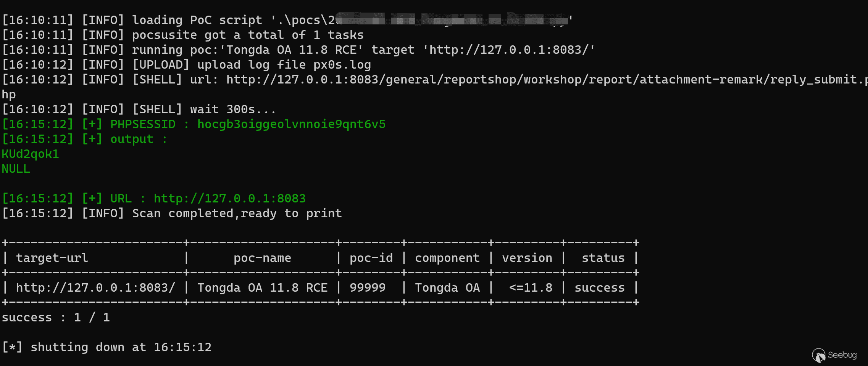
Task: Click the poc-name column header
Action: pyautogui.click(x=262, y=258)
